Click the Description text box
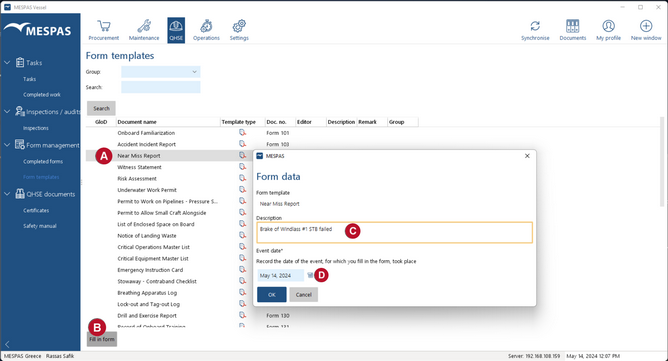The image size is (668, 361). [394, 232]
